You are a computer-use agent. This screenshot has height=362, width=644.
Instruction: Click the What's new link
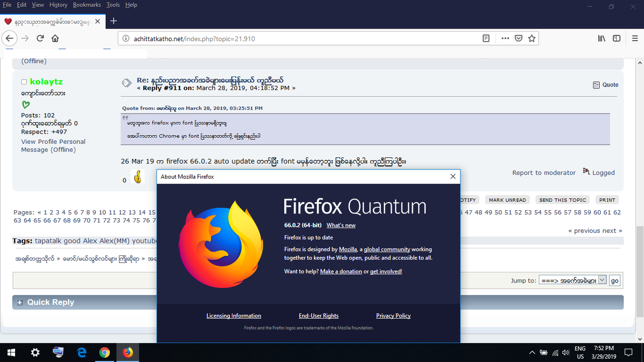click(x=341, y=225)
